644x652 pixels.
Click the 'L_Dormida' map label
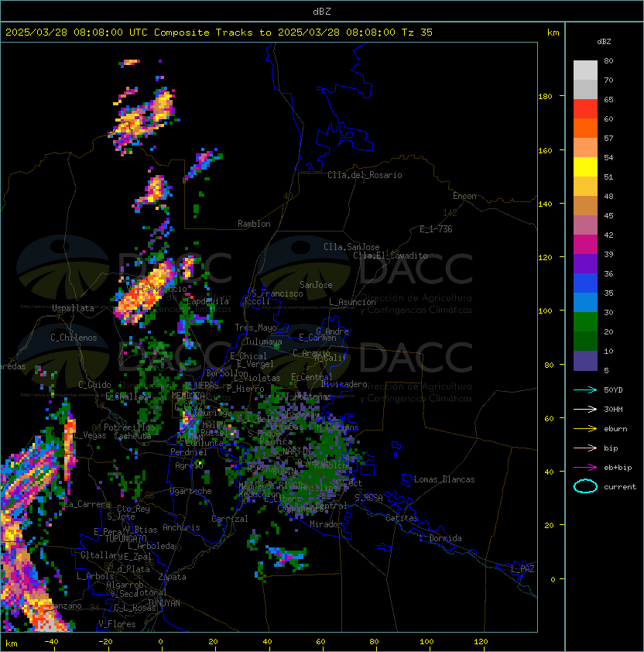440,538
